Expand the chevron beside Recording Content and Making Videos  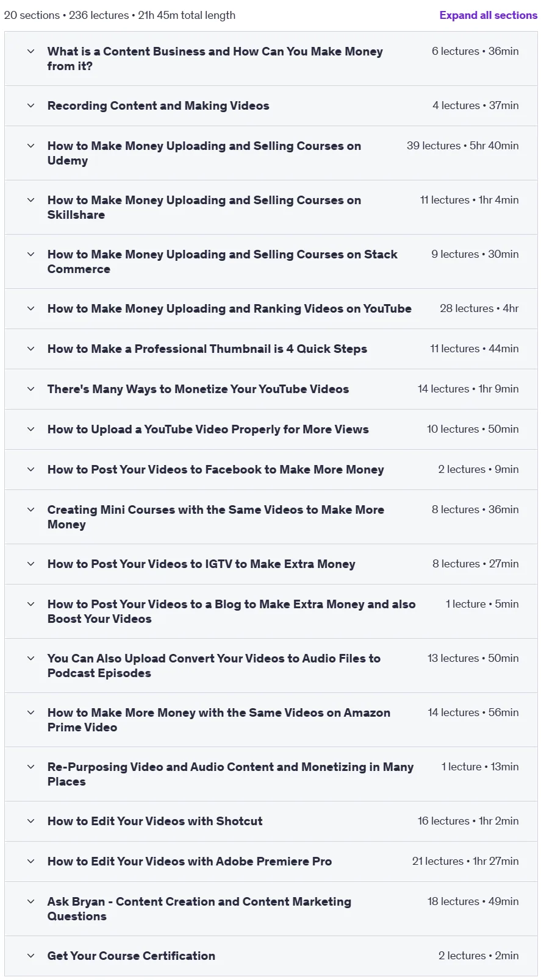(31, 105)
